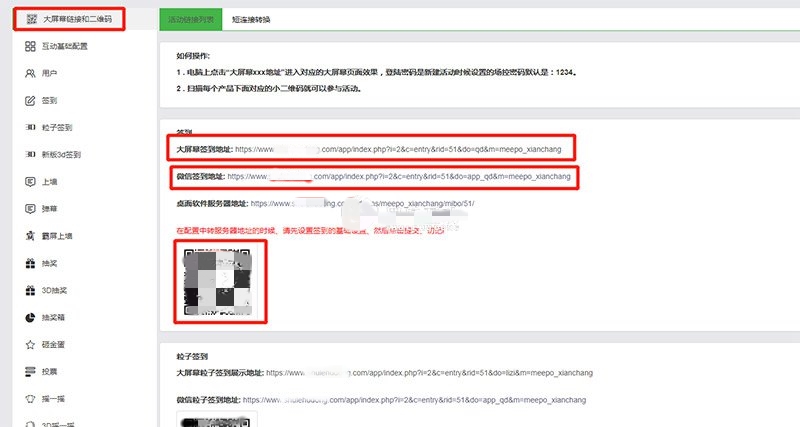800x427 pixels.
Task: Switch to the 短连接转换 tab
Action: click(x=251, y=19)
